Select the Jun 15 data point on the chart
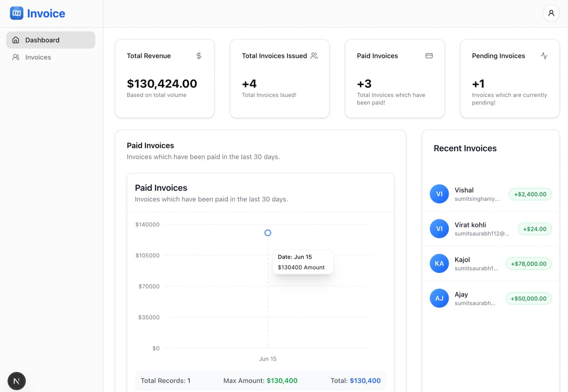 [268, 233]
